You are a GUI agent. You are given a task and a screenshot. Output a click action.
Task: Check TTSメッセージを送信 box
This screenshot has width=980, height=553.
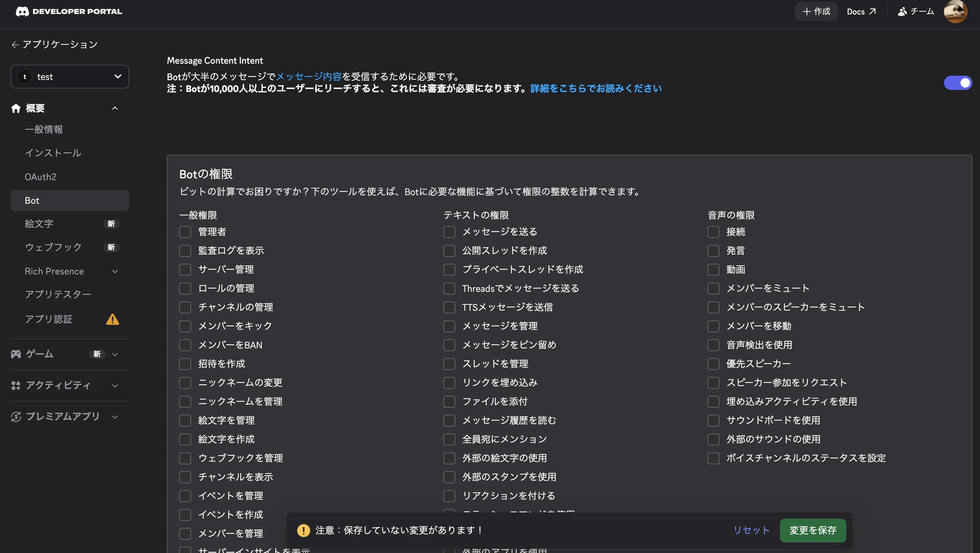click(x=449, y=307)
